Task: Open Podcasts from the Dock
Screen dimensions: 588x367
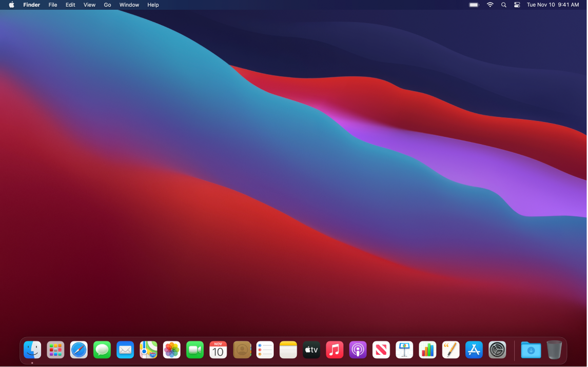Action: [358, 350]
